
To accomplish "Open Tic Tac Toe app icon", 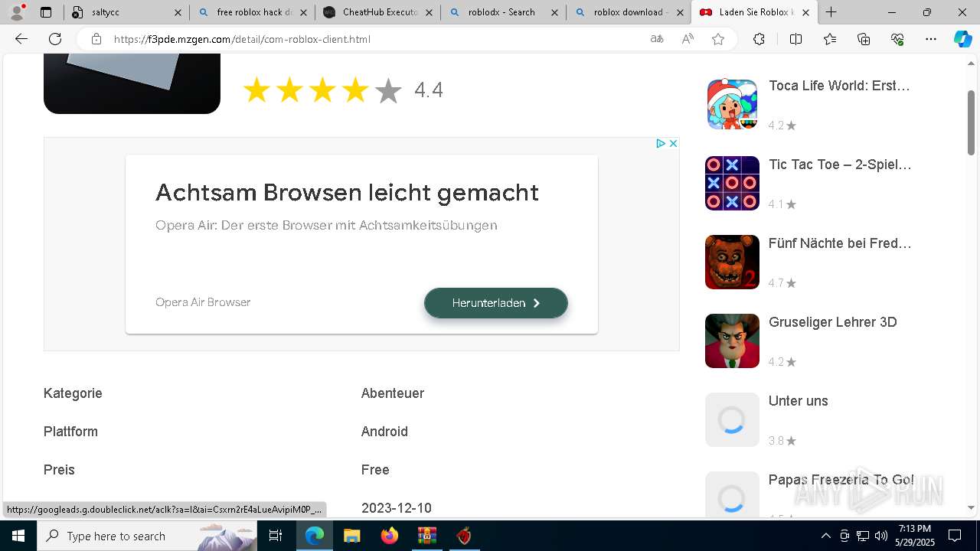I will [x=732, y=184].
